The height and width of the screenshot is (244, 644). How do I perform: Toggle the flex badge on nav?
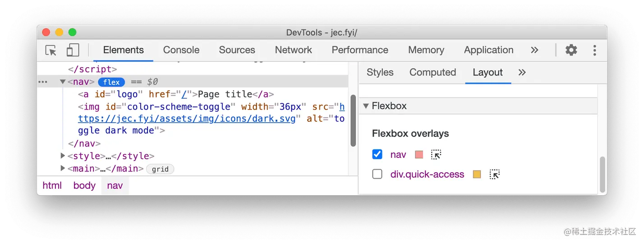tap(111, 82)
